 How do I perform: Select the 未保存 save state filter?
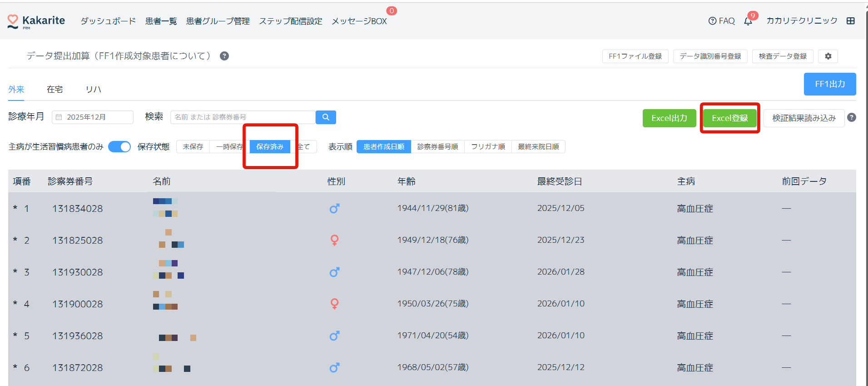pos(193,146)
